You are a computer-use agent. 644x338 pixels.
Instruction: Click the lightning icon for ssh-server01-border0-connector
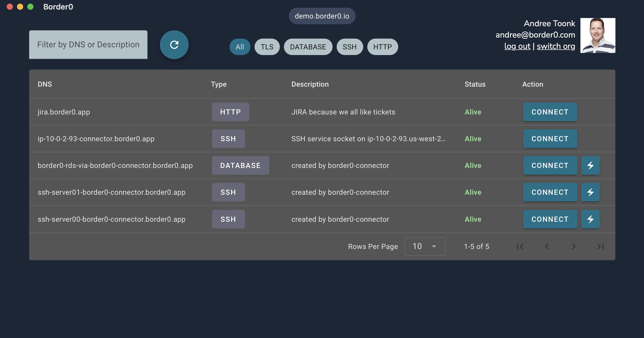590,192
